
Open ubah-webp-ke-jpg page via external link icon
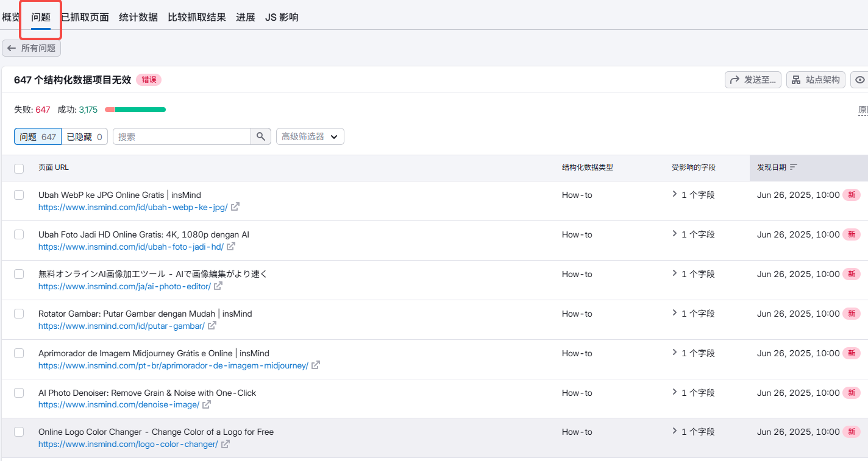(235, 207)
